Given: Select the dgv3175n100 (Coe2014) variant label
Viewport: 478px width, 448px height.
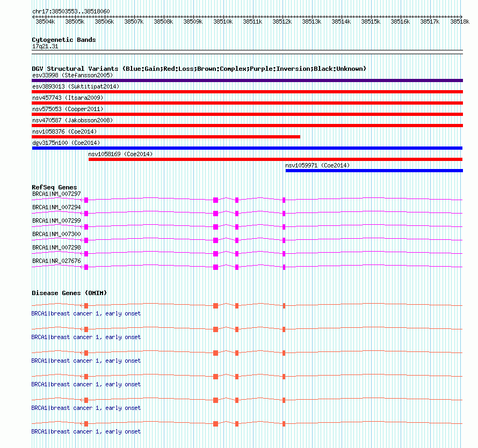Looking at the screenshot, I should coord(66,143).
